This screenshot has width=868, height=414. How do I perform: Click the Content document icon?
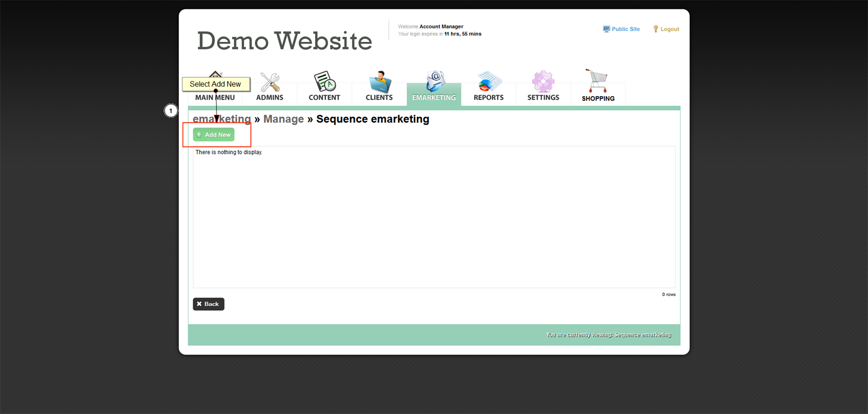tap(324, 81)
